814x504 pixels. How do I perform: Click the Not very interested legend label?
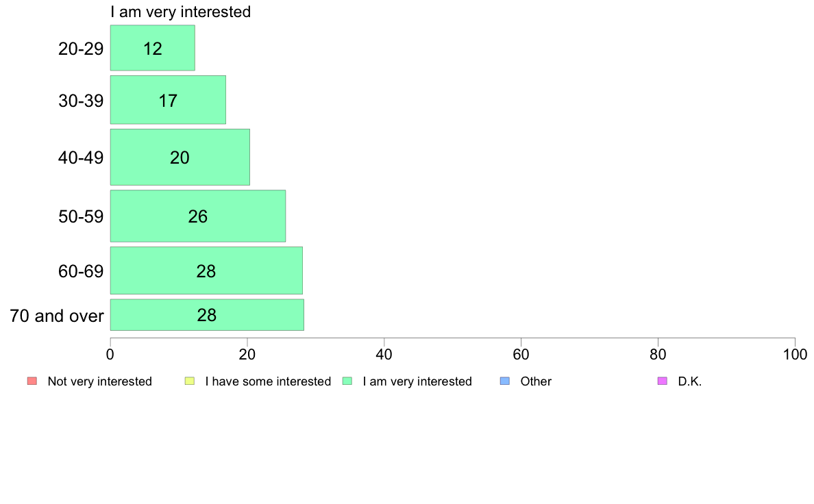click(99, 381)
